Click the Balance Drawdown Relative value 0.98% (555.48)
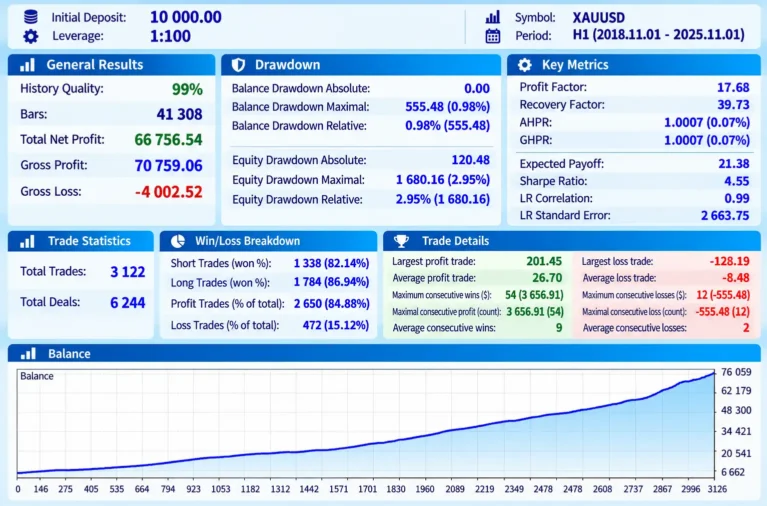 tap(448, 126)
